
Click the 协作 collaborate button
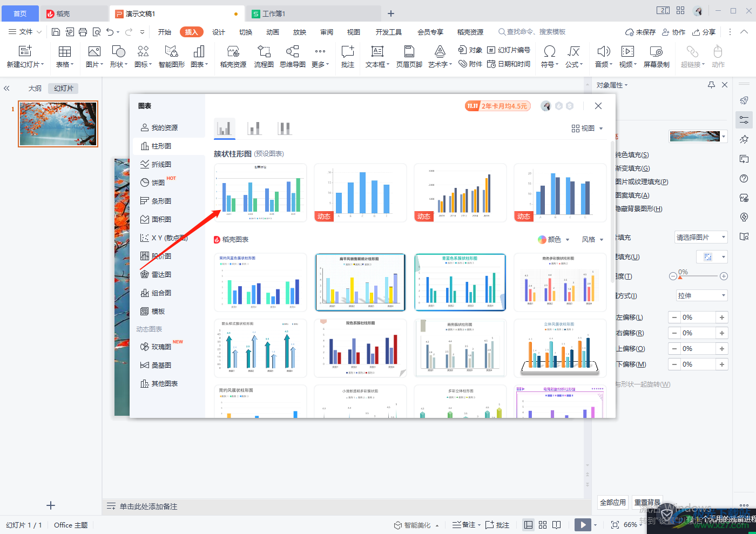pos(674,32)
